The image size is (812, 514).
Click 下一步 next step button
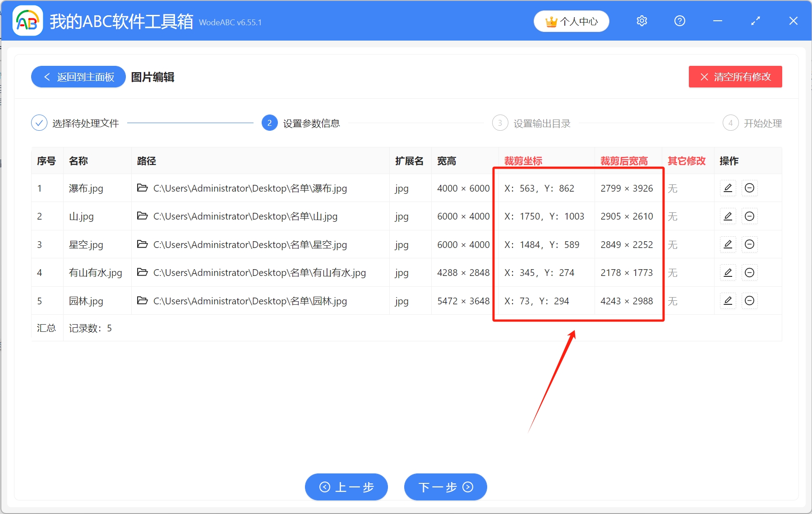point(446,487)
